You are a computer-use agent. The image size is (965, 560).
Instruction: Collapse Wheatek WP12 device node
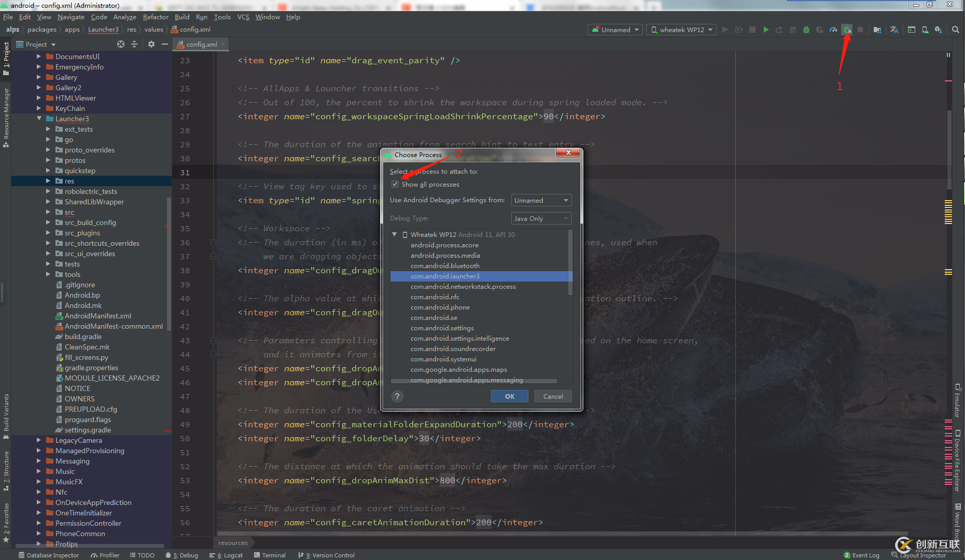pyautogui.click(x=395, y=234)
